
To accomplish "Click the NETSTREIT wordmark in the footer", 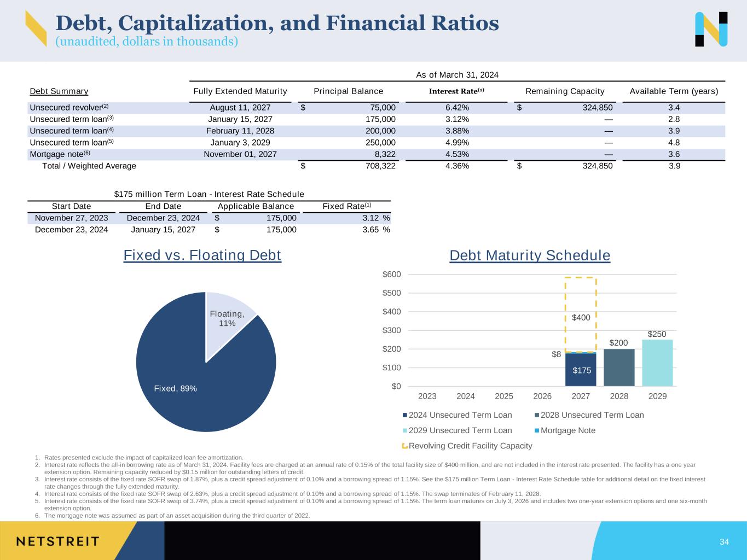I will coord(57,541).
